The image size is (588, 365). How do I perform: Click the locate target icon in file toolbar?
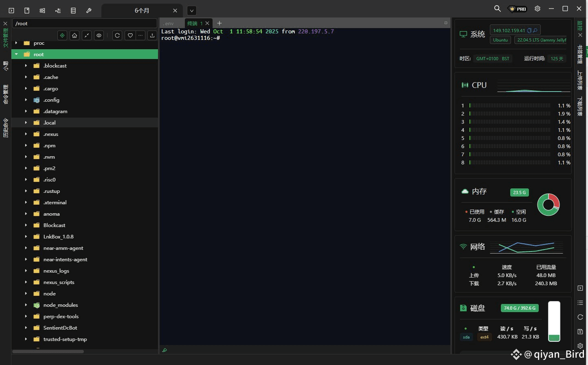tap(62, 36)
